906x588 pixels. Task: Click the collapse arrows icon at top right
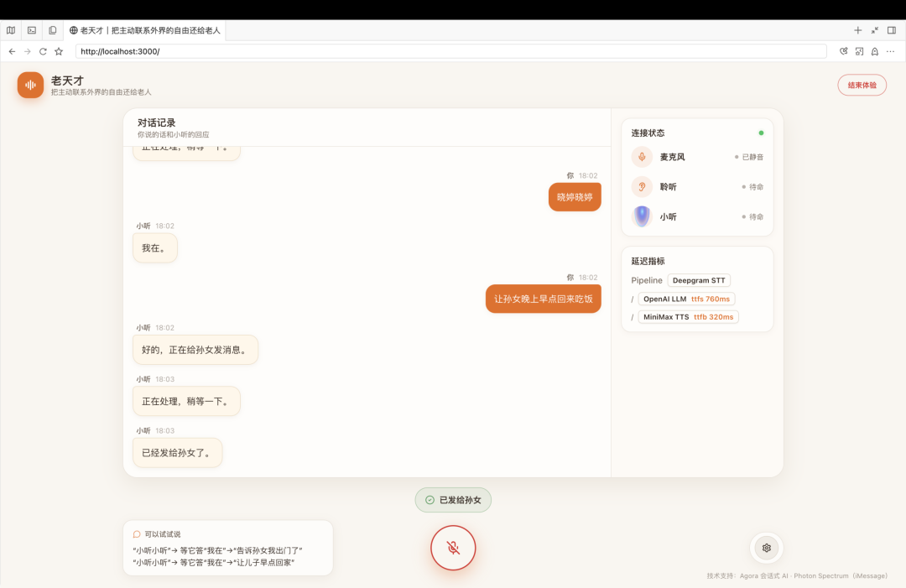coord(875,30)
